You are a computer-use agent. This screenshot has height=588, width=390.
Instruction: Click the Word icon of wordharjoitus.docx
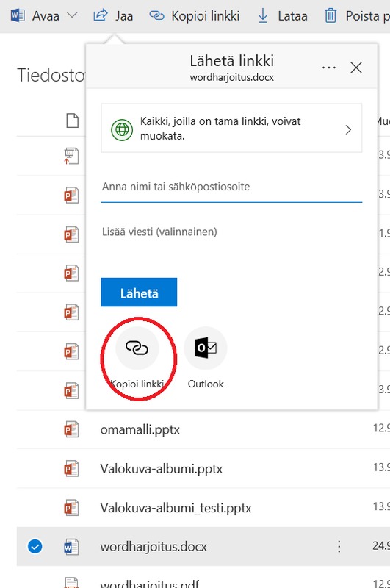(71, 547)
